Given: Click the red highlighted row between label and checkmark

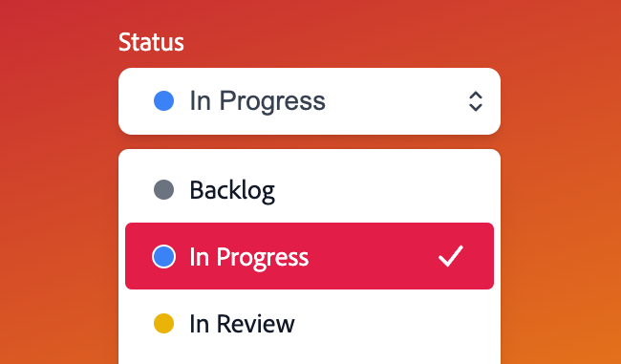Looking at the screenshot, I should coord(373,256).
